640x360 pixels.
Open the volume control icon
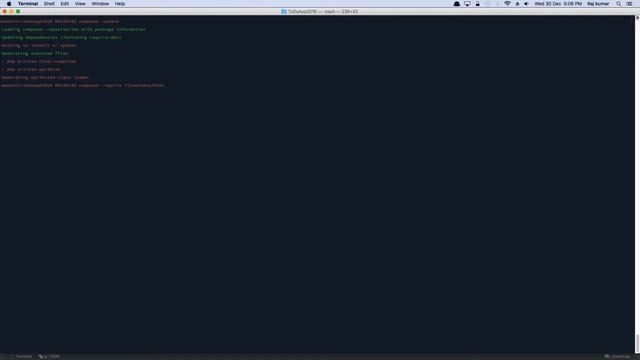coord(527,4)
